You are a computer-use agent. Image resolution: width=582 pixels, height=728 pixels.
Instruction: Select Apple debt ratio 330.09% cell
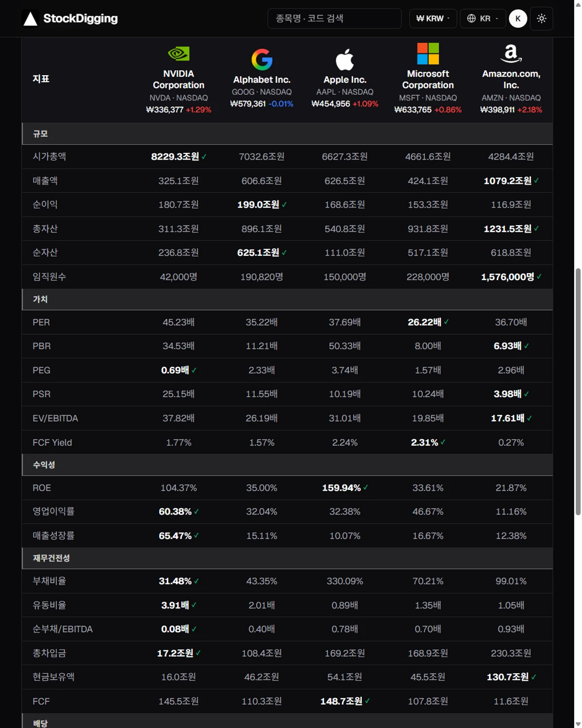[x=345, y=581]
